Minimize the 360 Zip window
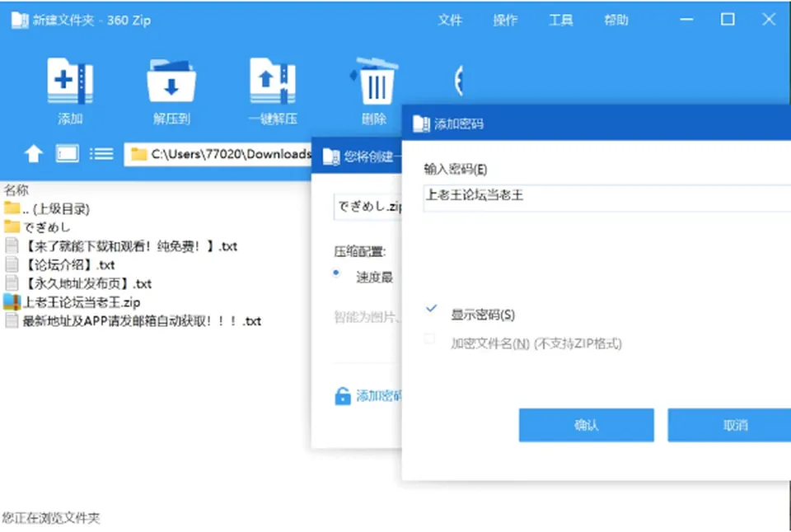The width and height of the screenshot is (791, 532). point(686,20)
